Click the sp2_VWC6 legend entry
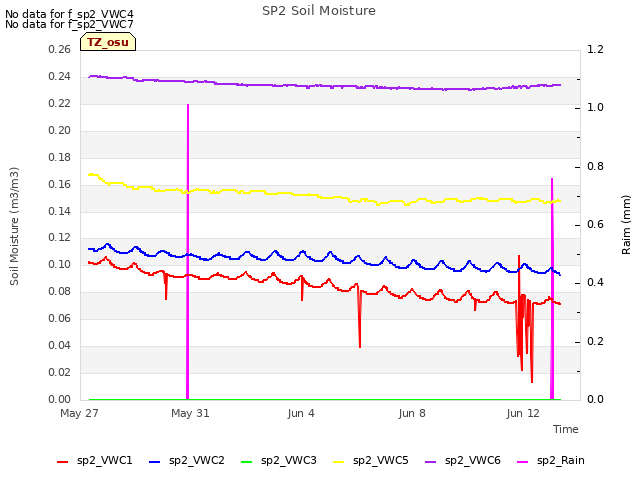The image size is (640, 480). coord(463,461)
